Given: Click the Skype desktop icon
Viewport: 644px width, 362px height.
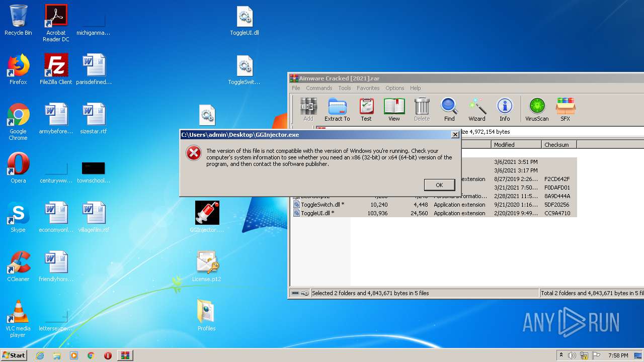Looking at the screenshot, I should (18, 218).
